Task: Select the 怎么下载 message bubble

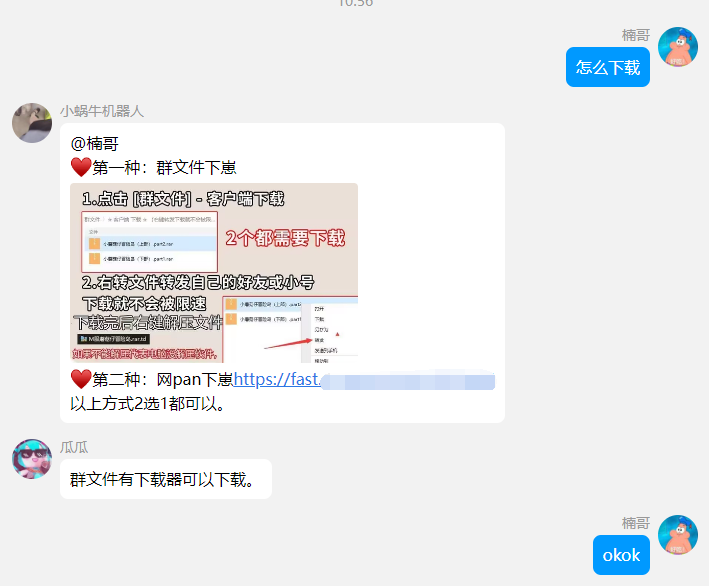Action: (608, 67)
